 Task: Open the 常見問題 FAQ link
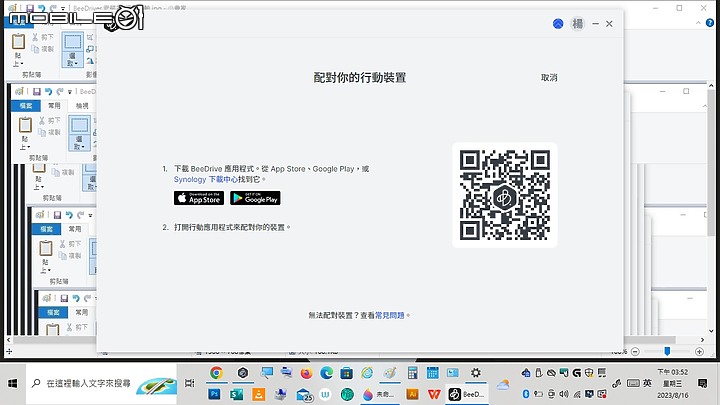(389, 315)
